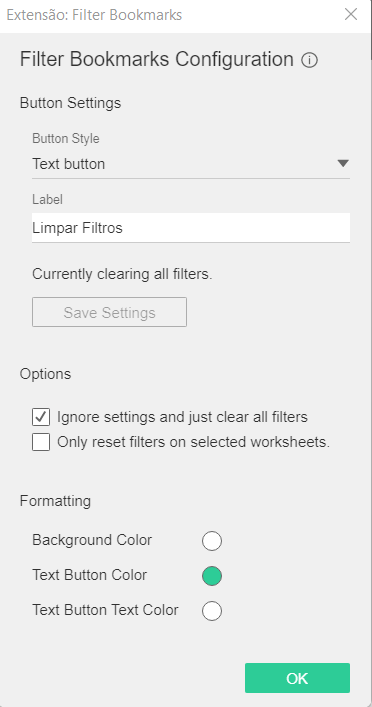The image size is (372, 707).
Task: Expand the Button Style dropdown arrow
Action: [x=343, y=164]
